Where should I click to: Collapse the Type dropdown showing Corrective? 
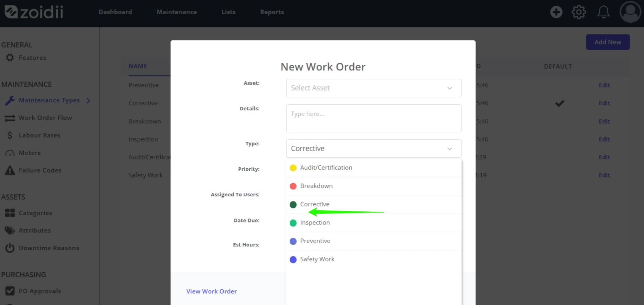(374, 149)
